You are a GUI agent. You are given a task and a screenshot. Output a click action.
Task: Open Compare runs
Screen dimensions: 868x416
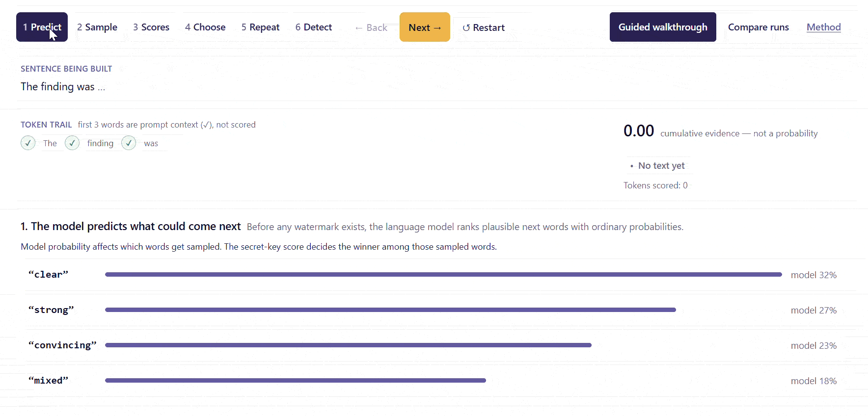(759, 27)
